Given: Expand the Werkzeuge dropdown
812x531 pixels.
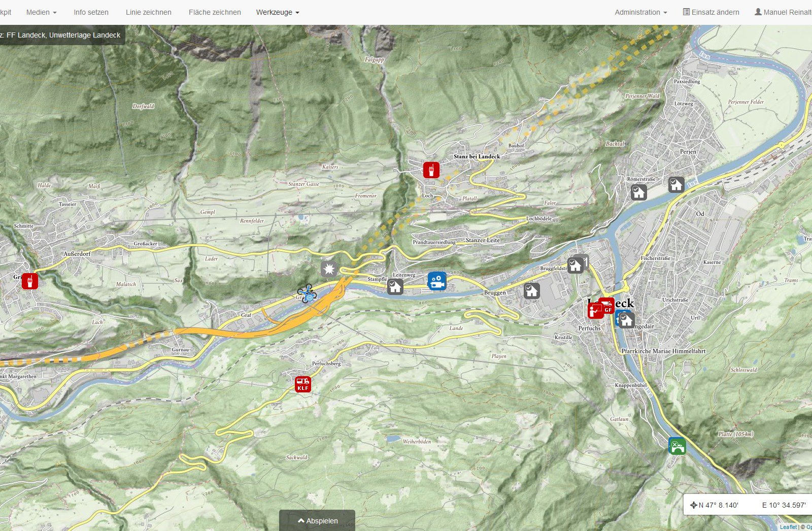Looking at the screenshot, I should pos(278,12).
